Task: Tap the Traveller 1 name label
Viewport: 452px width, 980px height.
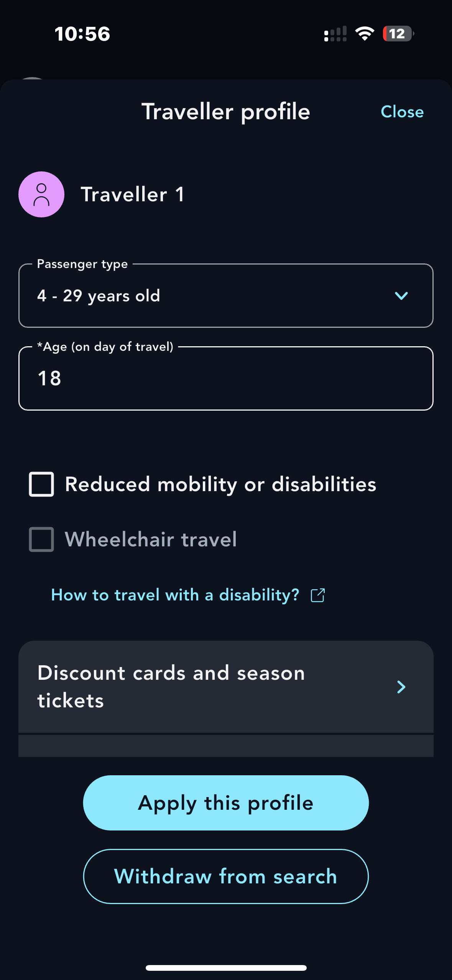Action: tap(133, 194)
